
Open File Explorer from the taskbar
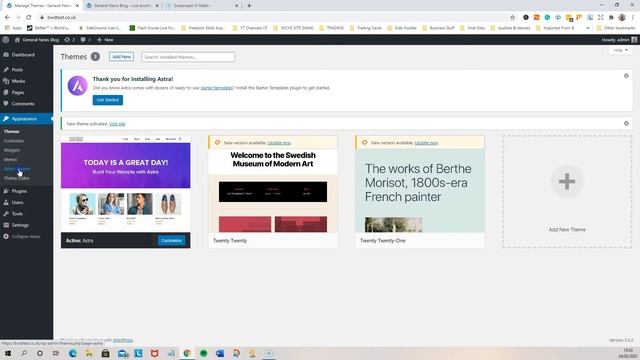[89, 353]
